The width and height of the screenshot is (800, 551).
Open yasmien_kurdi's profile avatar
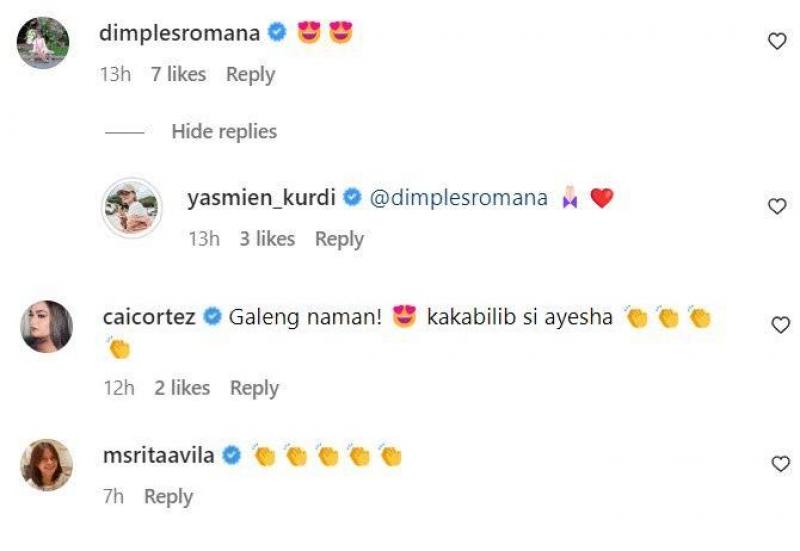tap(132, 208)
